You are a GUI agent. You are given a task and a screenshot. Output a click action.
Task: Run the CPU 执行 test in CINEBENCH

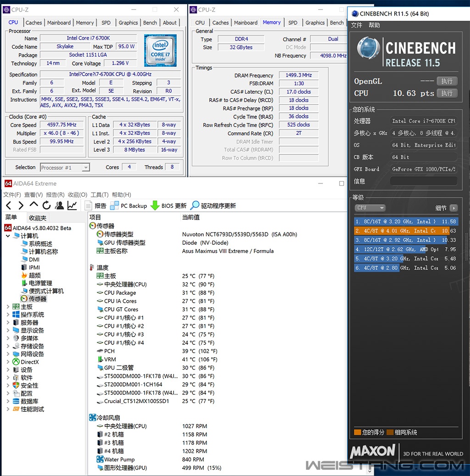(x=447, y=93)
